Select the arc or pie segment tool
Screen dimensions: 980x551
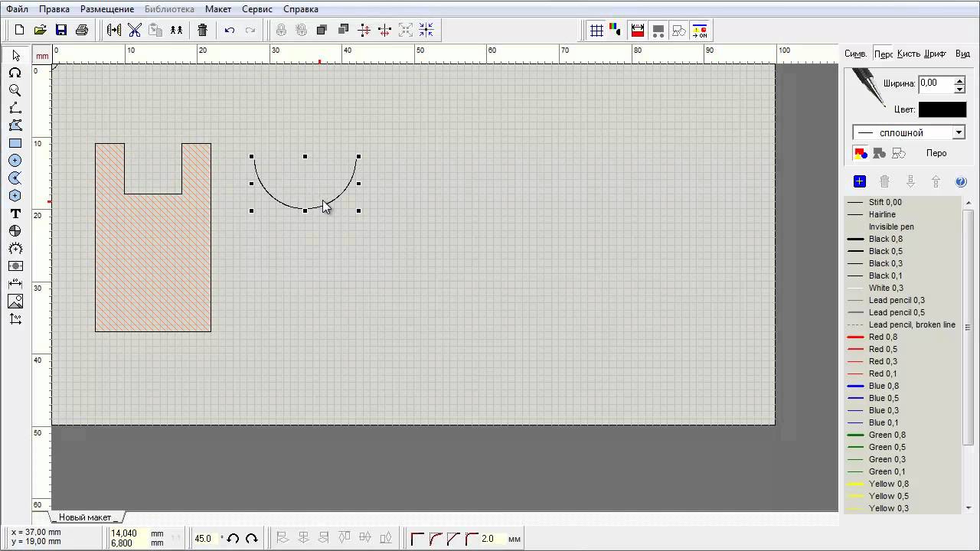pos(15,178)
